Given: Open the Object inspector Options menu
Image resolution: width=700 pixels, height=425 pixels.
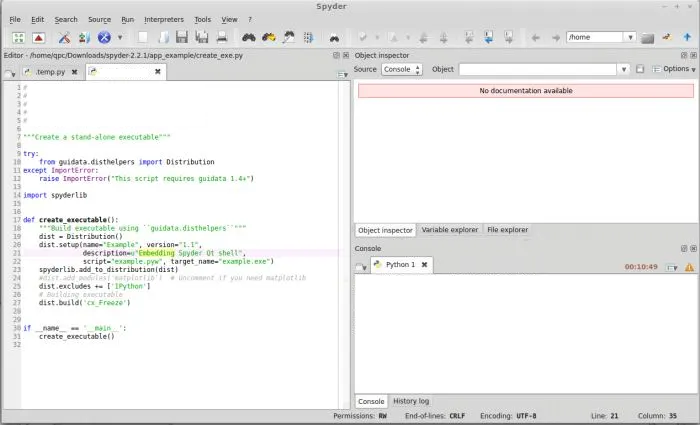Looking at the screenshot, I should pyautogui.click(x=674, y=69).
